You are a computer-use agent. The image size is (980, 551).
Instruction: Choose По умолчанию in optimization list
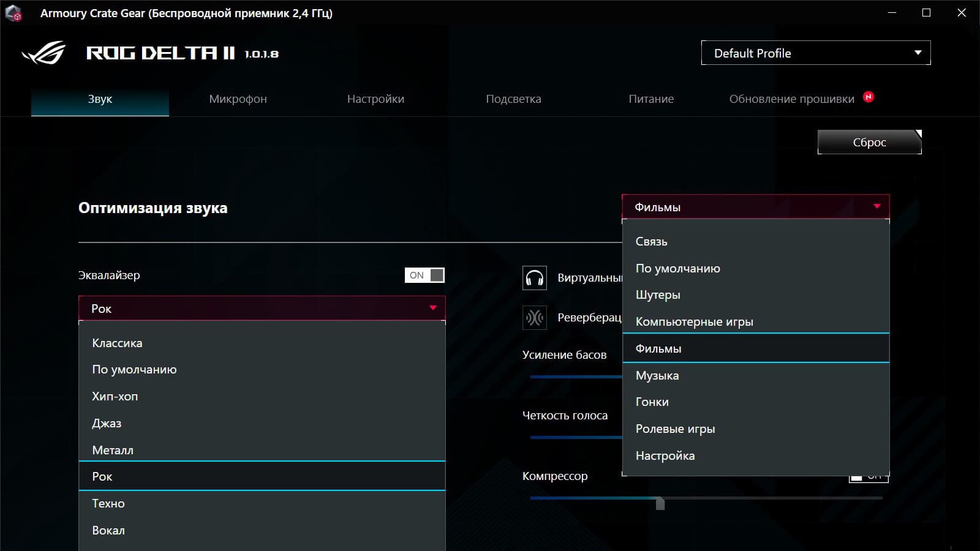[756, 268]
